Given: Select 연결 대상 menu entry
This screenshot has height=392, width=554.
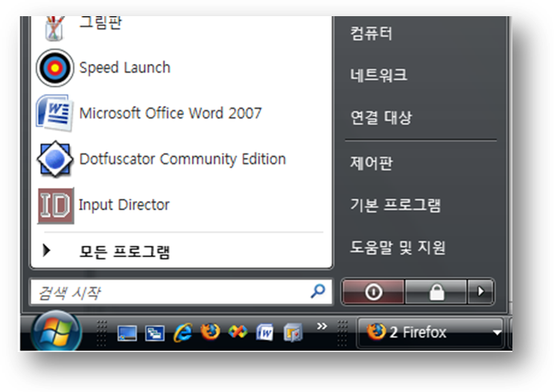Looking at the screenshot, I should [x=381, y=117].
